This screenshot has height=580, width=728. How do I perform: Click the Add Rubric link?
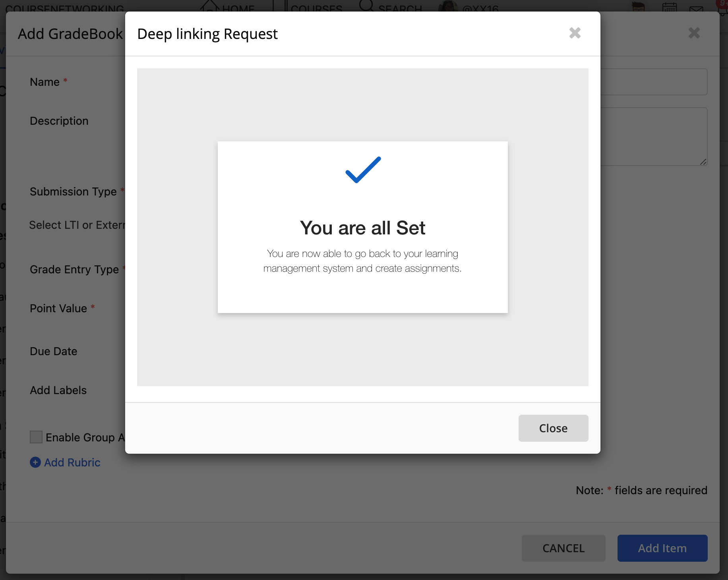click(x=72, y=462)
